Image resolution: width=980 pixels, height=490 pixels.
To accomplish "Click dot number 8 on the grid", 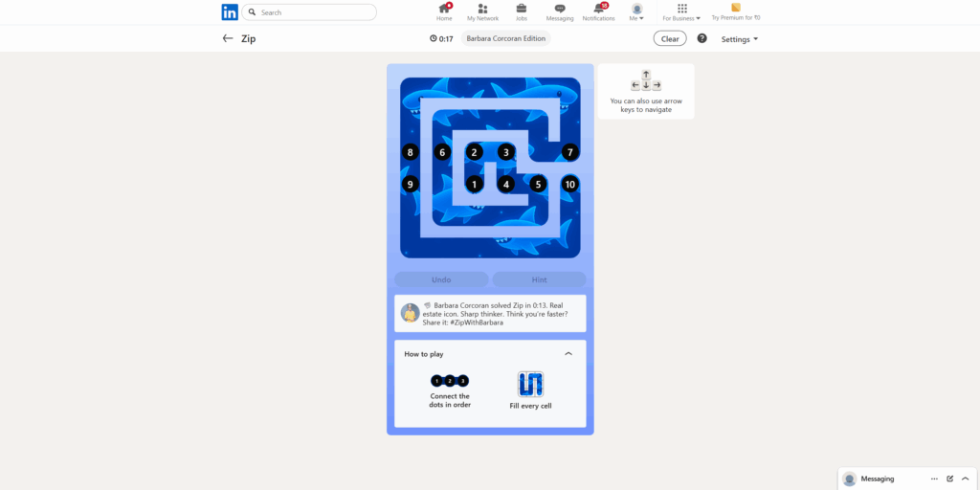I will [410, 152].
